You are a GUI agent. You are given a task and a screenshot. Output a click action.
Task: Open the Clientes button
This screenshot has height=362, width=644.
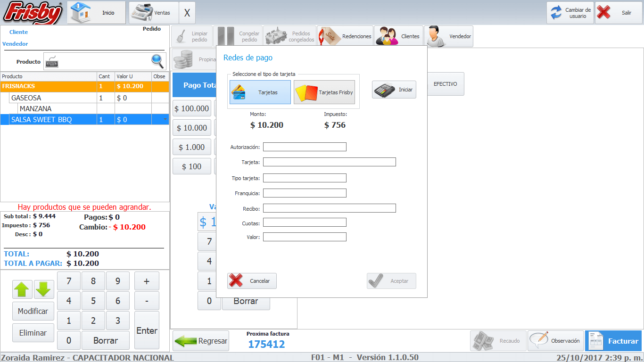pos(398,36)
